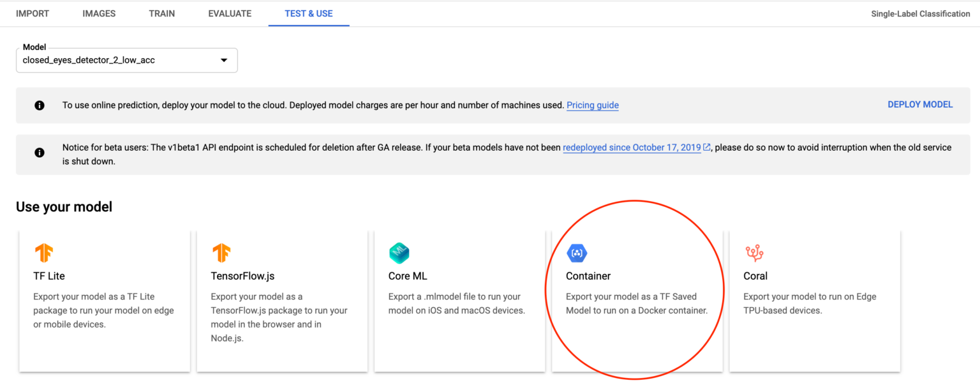Screen dimensions: 980x385
Task: Open the redeployed since October 17, 2019 link
Action: 631,147
